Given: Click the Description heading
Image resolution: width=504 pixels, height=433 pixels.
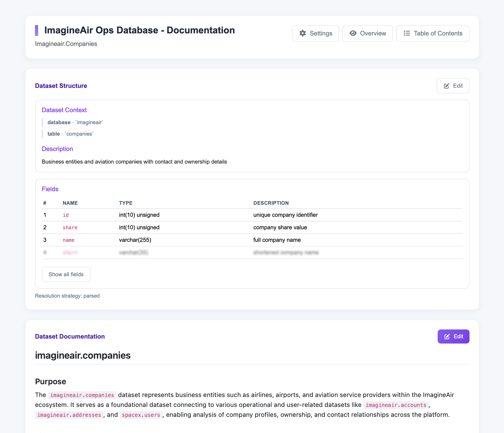Looking at the screenshot, I should click(57, 149).
